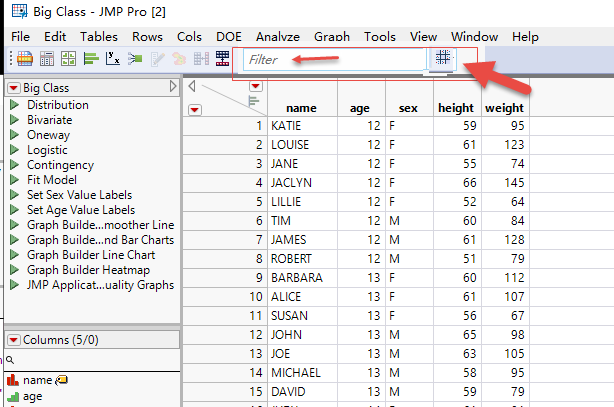614x407 pixels.
Task: Collapse panels with the left-pointing triangle in grid corner
Action: point(191,86)
